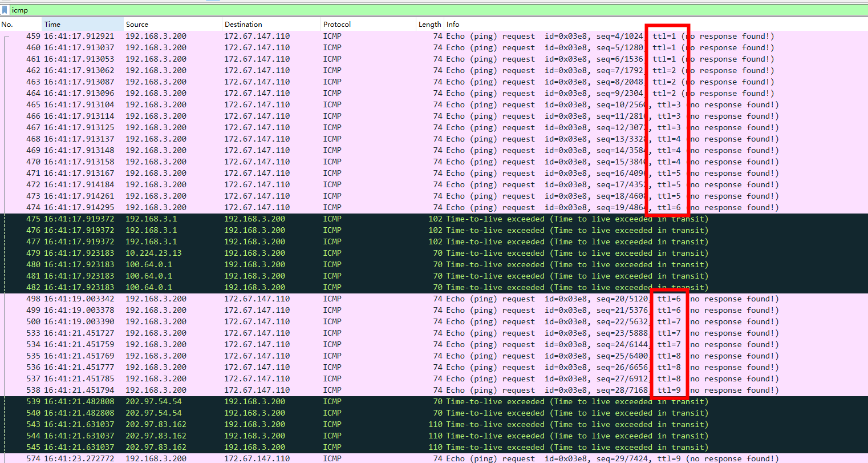Image resolution: width=868 pixels, height=463 pixels.
Task: Choose packet 470 at time 16:41:17.913158
Action: click(434, 162)
